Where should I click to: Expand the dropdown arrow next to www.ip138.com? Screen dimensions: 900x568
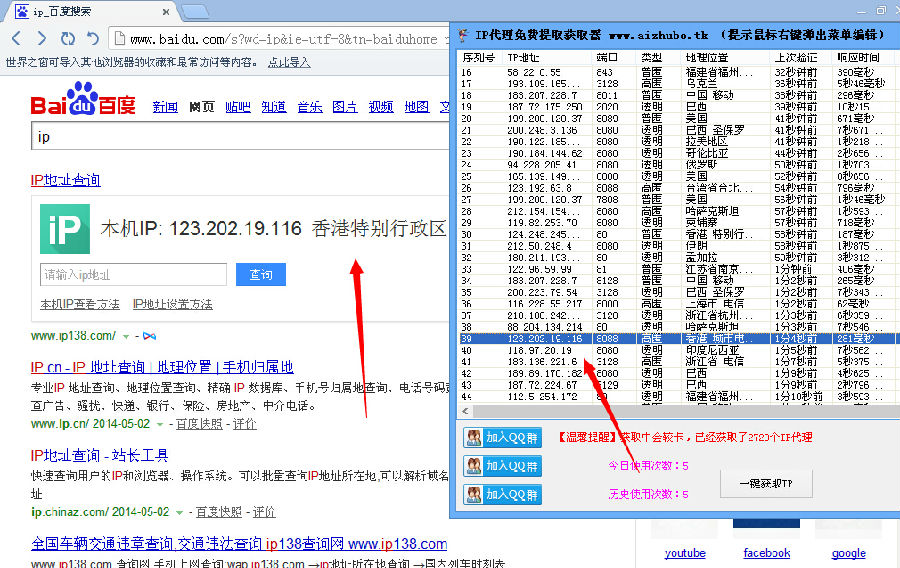click(126, 336)
